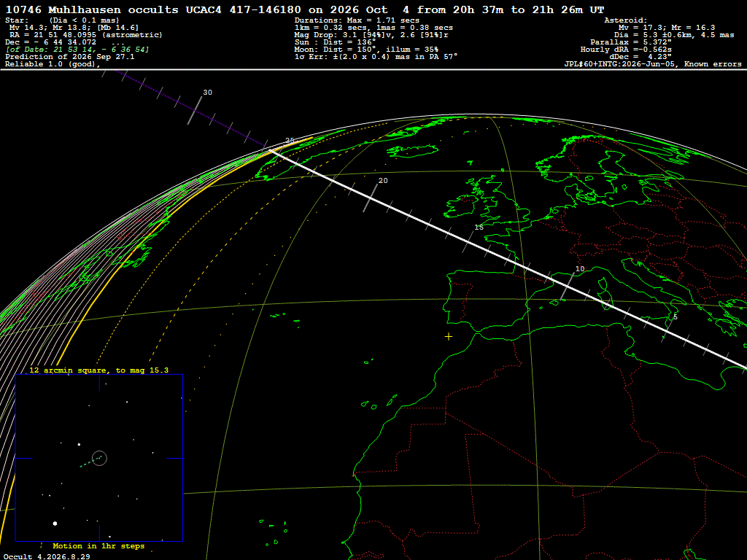Image resolution: width=747 pixels, height=560 pixels.
Task: Click the 'of Date' green coordinates line
Action: [x=77, y=49]
